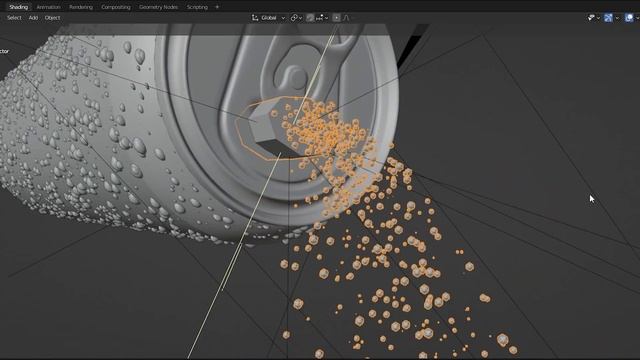Open the Rendering workspace tab
Screen dimensions: 640x360
point(81,7)
